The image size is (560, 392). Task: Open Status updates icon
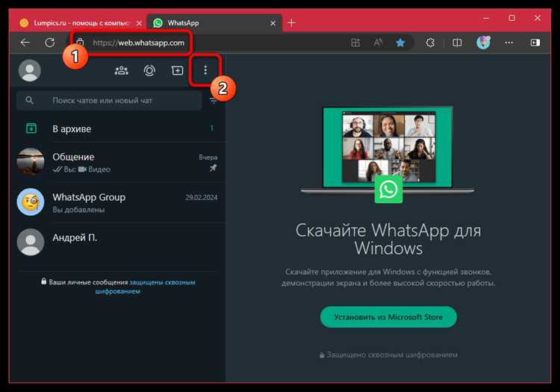tap(149, 70)
